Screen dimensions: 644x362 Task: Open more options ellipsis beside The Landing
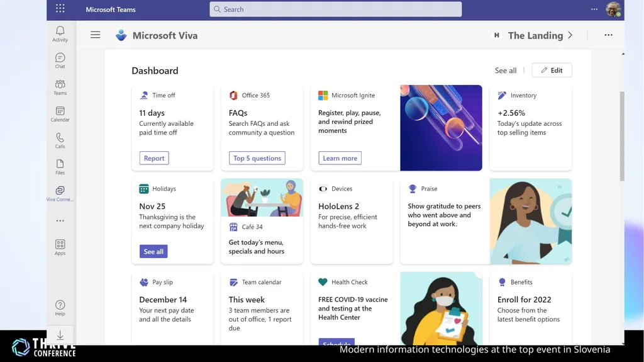click(608, 35)
